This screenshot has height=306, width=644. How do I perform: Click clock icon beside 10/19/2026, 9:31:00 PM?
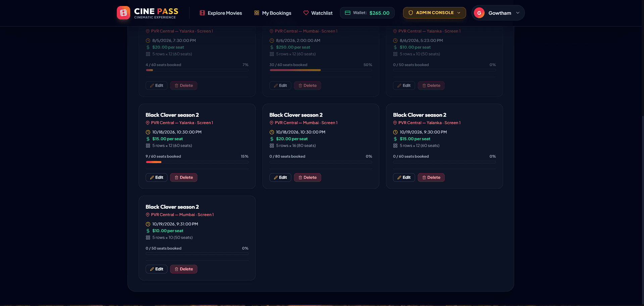[148, 224]
